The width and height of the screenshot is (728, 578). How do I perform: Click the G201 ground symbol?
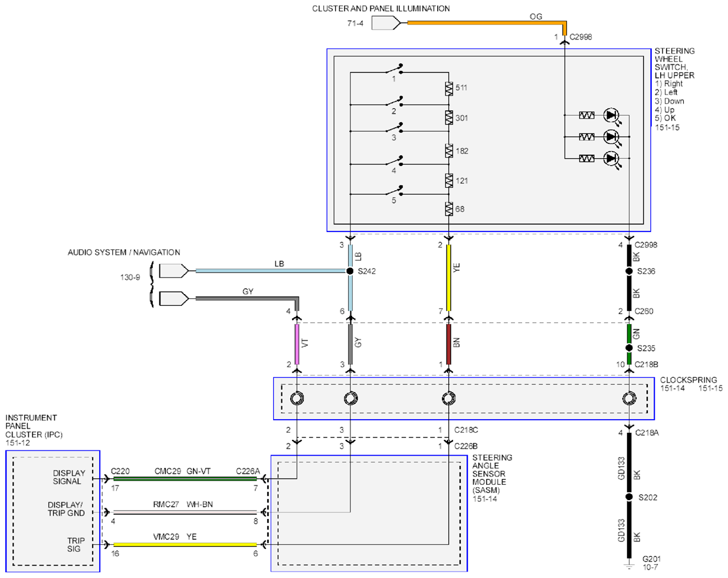click(629, 564)
